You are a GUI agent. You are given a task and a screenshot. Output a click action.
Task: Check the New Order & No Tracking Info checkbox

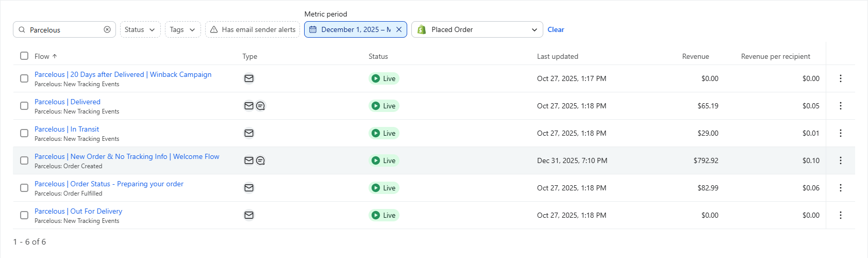point(24,160)
